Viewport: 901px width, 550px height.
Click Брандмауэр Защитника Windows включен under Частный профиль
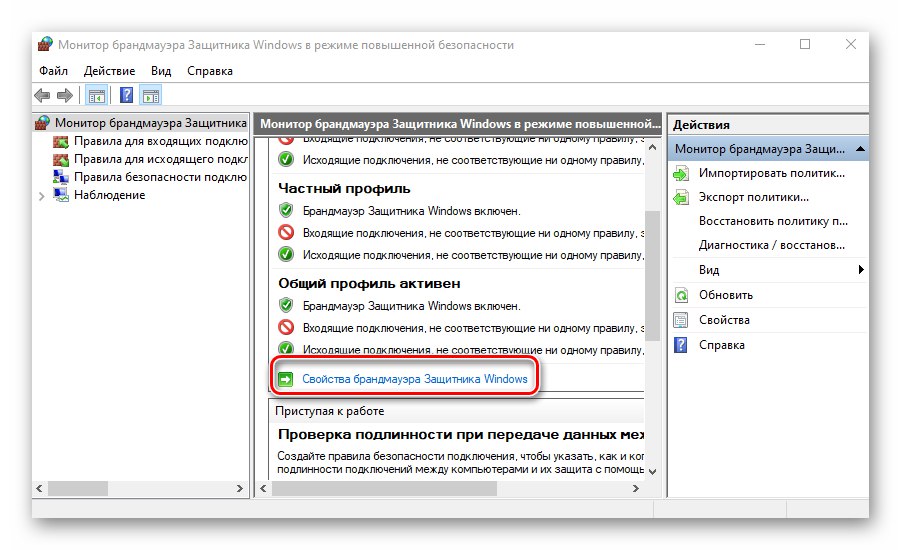411,211
